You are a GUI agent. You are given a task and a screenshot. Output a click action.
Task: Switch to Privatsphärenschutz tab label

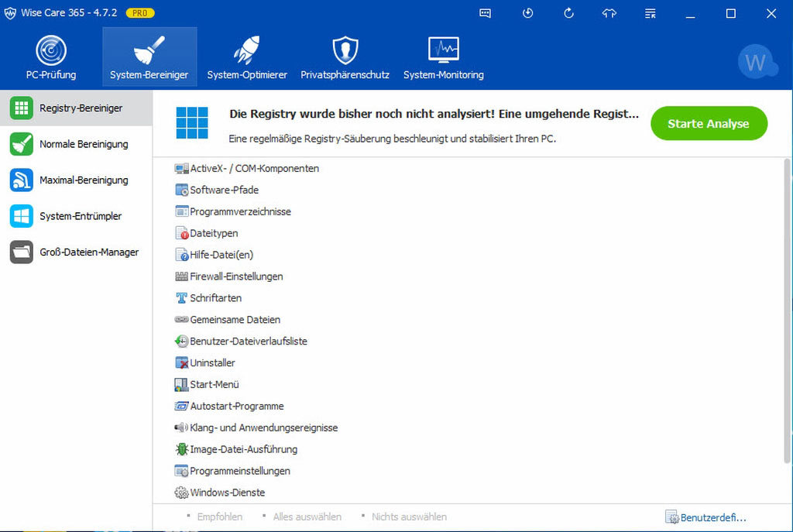click(x=345, y=75)
